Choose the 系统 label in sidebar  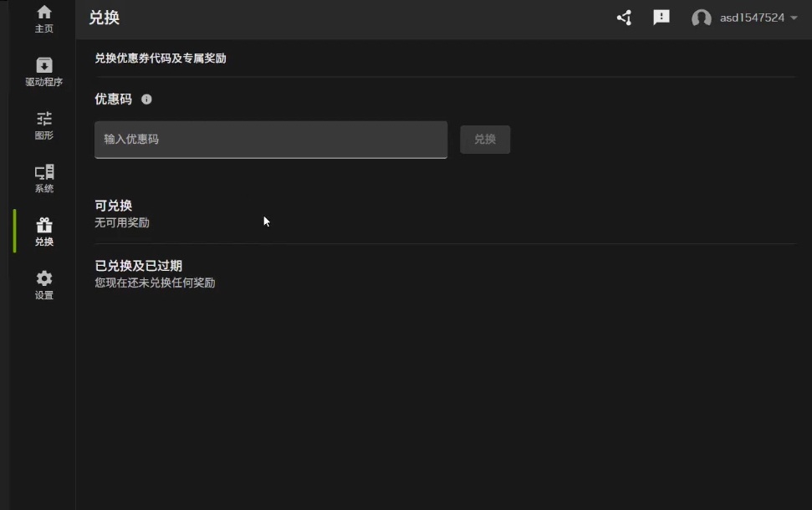[44, 189]
